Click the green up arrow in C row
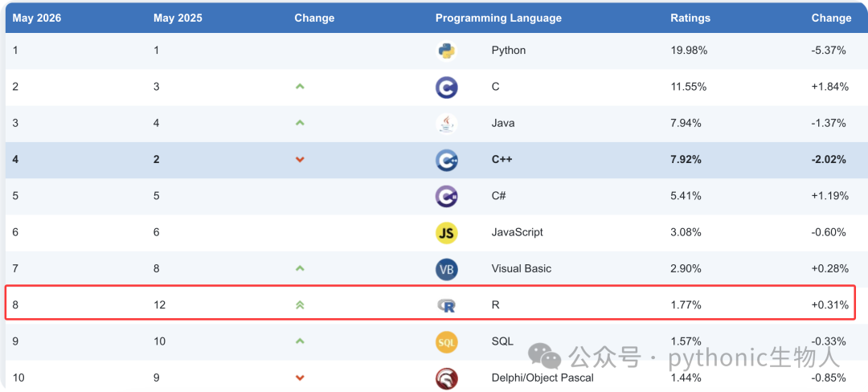Viewport: 868px width, 392px height. click(300, 86)
